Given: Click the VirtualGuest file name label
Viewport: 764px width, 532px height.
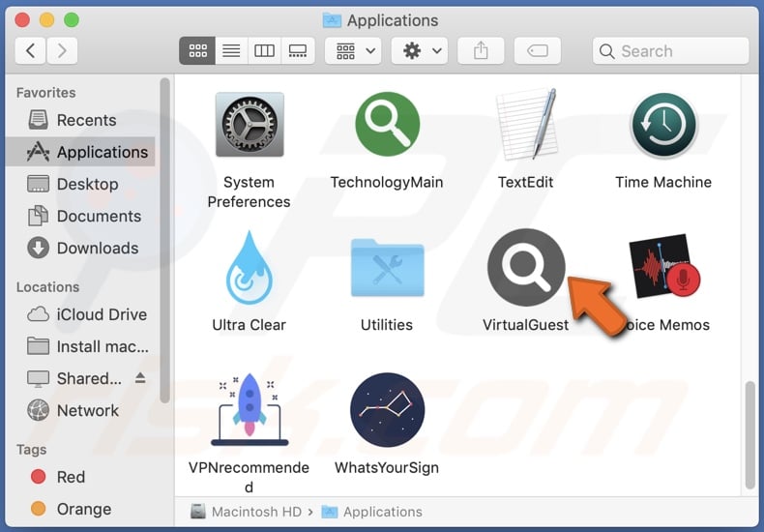Looking at the screenshot, I should tap(526, 325).
